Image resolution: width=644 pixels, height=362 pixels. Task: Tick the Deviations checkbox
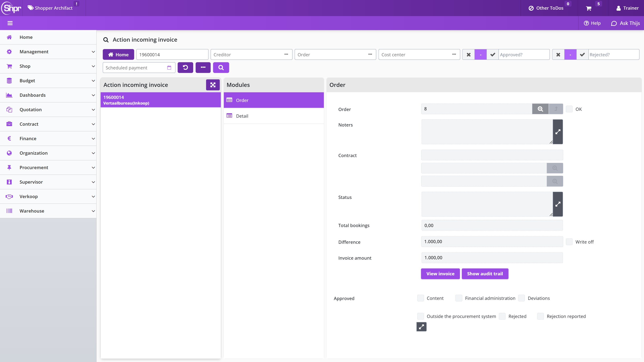click(521, 298)
